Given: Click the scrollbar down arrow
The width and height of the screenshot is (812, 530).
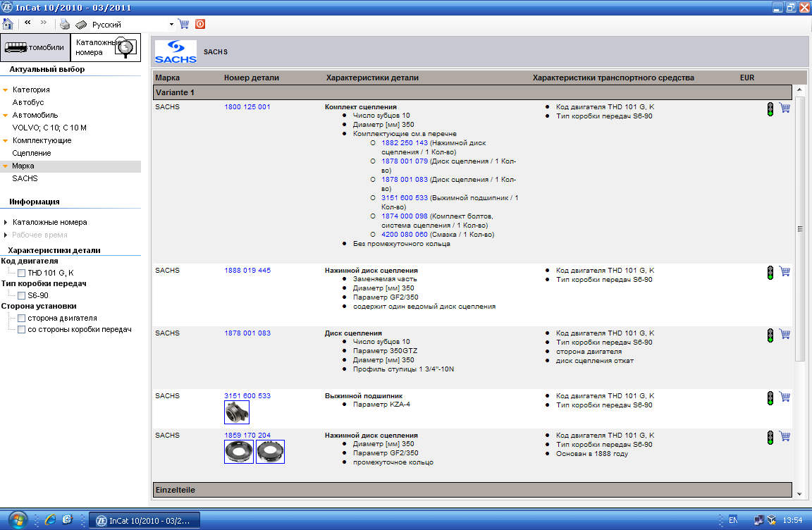Looking at the screenshot, I should click(800, 494).
